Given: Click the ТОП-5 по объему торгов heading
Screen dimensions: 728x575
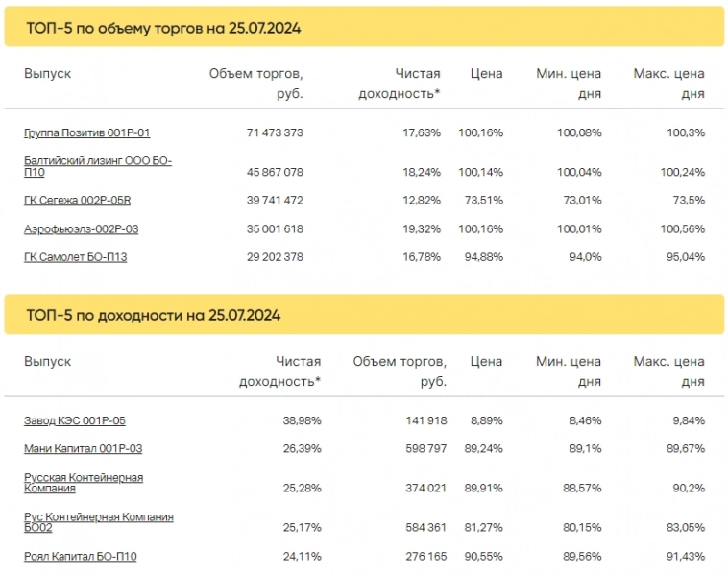Looking at the screenshot, I should (163, 28).
